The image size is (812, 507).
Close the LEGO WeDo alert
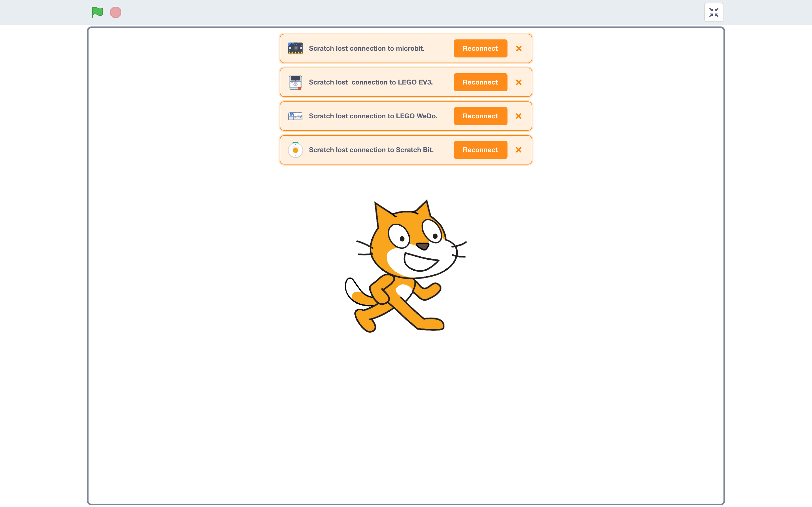point(518,116)
